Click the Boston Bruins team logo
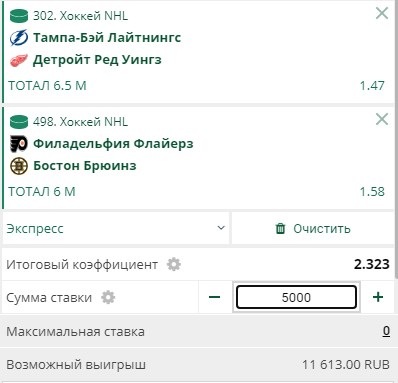 (19, 166)
